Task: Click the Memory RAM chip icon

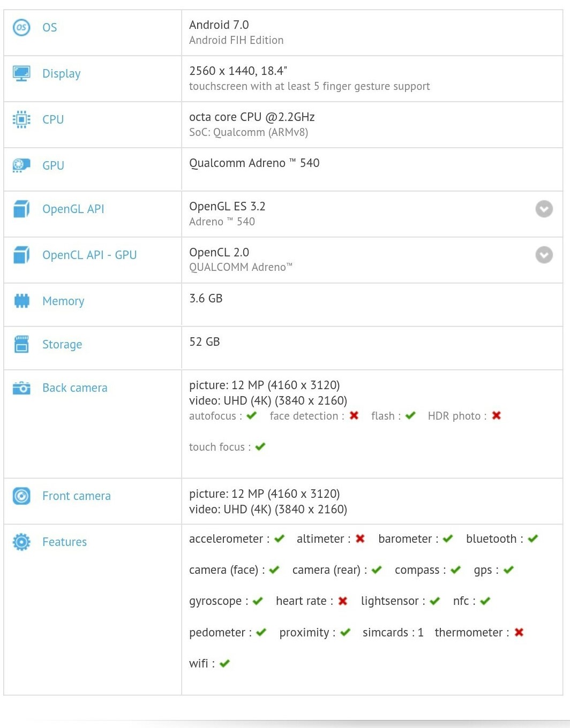Action: coord(21,301)
